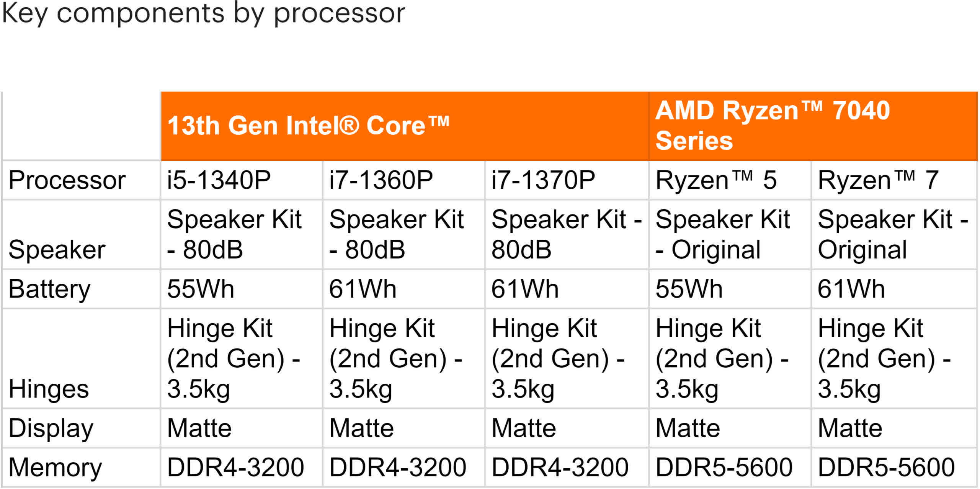
Task: Select the Processor row label
Action: [x=81, y=180]
